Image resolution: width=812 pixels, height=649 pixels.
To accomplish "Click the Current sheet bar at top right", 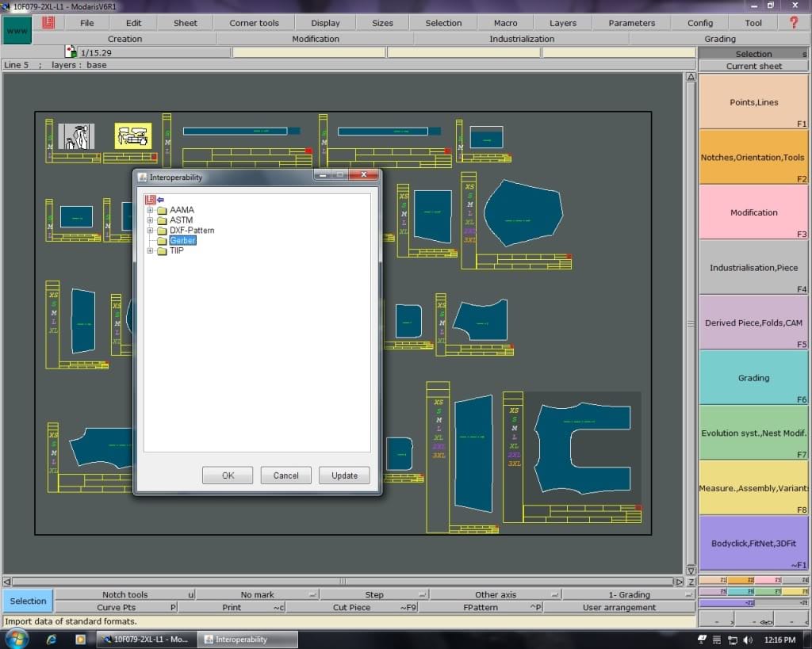I will [x=753, y=67].
